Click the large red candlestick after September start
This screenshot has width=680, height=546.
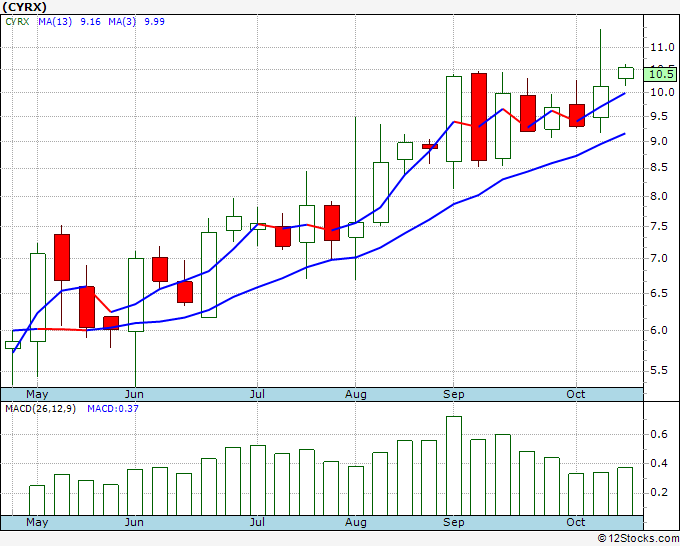pyautogui.click(x=479, y=117)
